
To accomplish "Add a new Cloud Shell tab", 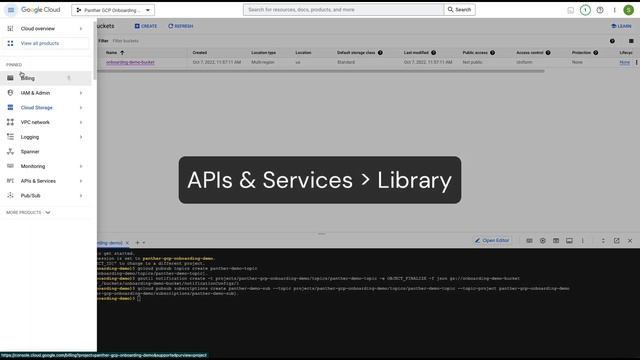I will [x=137, y=243].
